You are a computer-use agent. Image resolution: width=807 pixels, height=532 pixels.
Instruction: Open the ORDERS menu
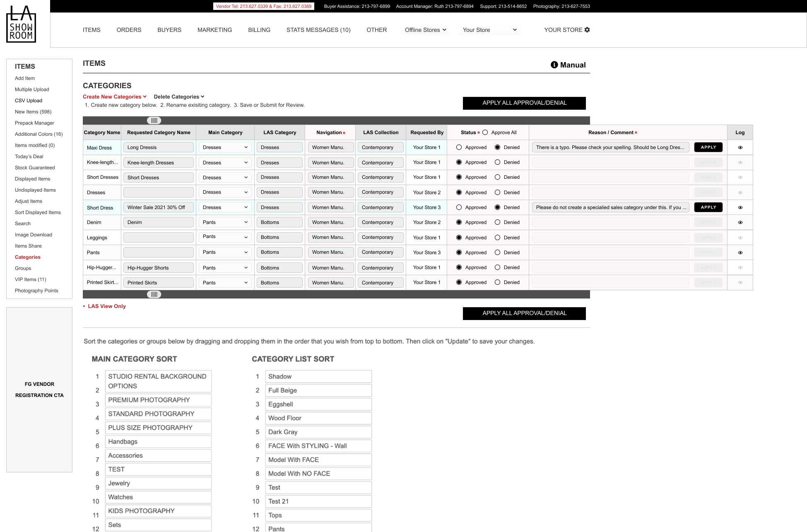point(129,30)
